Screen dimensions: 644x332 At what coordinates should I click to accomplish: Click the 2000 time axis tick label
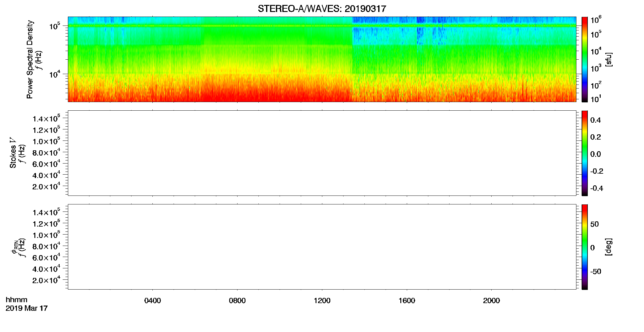(x=491, y=301)
